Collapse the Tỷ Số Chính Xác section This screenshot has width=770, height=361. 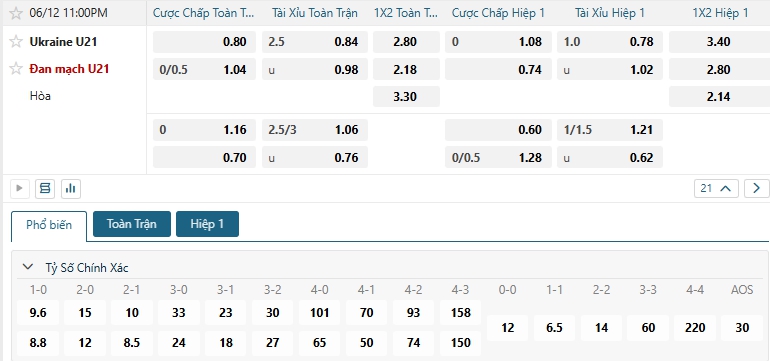click(x=28, y=268)
